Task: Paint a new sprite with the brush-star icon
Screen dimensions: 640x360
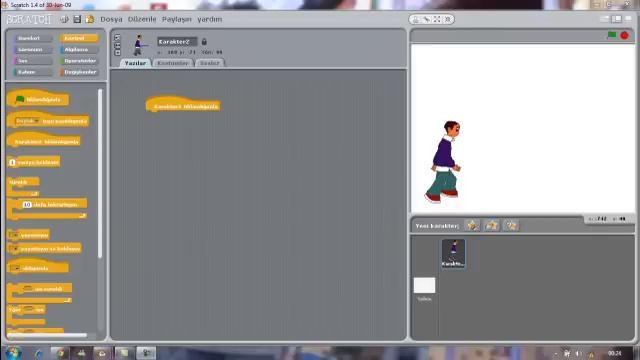Action: point(472,225)
